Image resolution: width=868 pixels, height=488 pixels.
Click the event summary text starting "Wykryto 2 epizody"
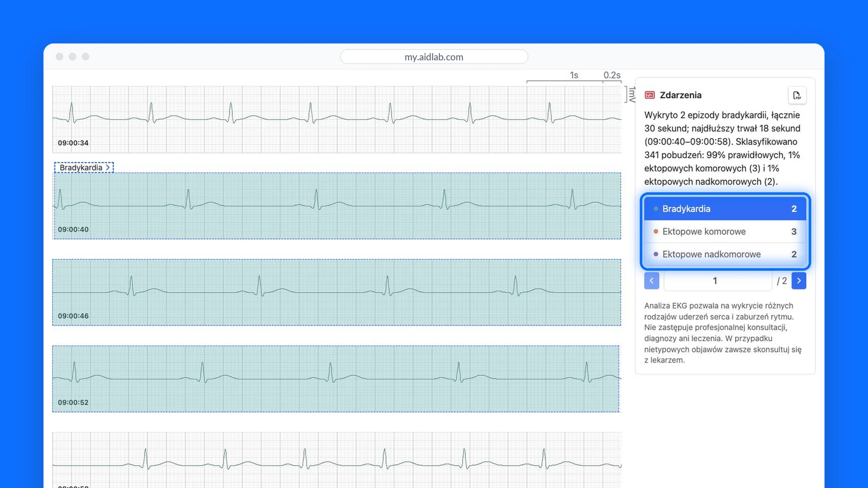pos(723,148)
